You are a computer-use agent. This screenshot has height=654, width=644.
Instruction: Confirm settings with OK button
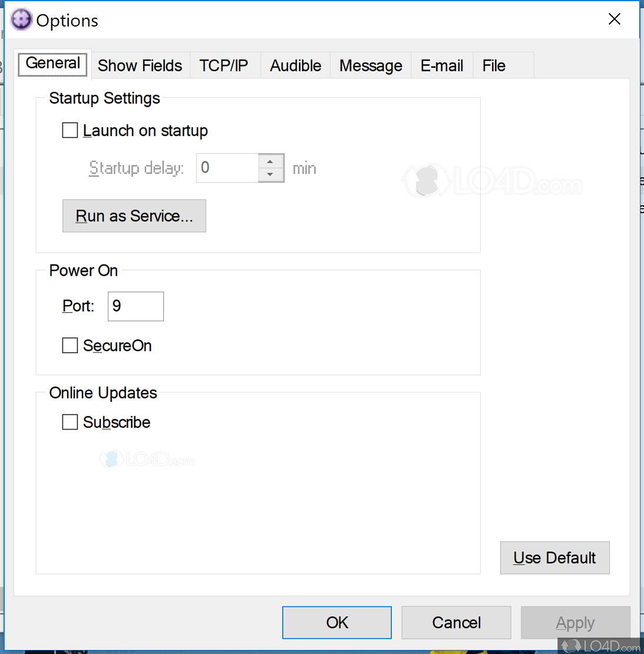pos(337,622)
